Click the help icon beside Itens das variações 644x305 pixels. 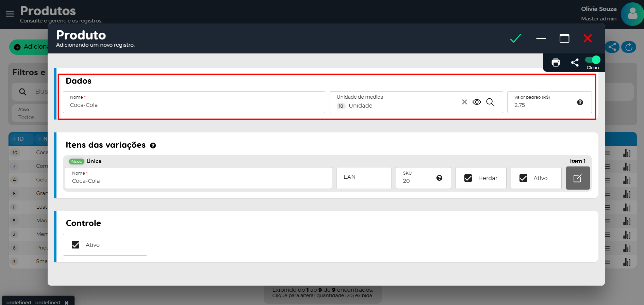click(153, 146)
